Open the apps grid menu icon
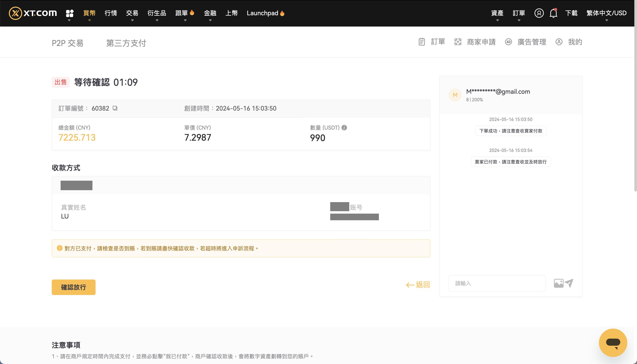This screenshot has width=637, height=364. tap(69, 13)
